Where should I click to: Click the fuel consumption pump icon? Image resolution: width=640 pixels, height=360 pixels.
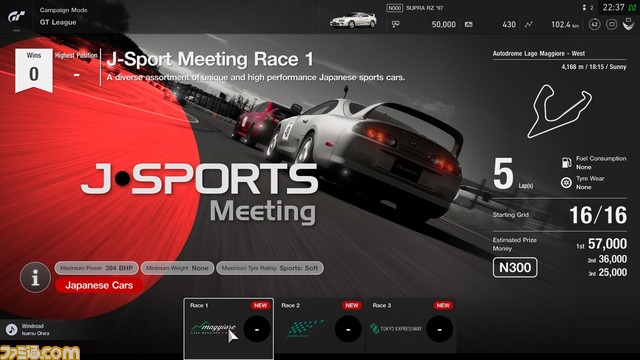pos(566,162)
